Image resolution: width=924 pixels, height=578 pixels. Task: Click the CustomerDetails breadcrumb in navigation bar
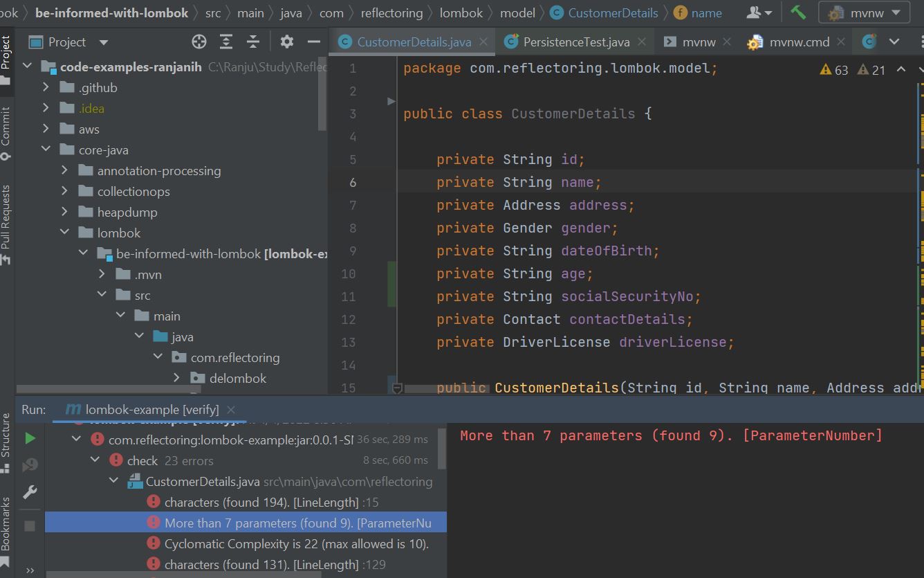click(604, 12)
